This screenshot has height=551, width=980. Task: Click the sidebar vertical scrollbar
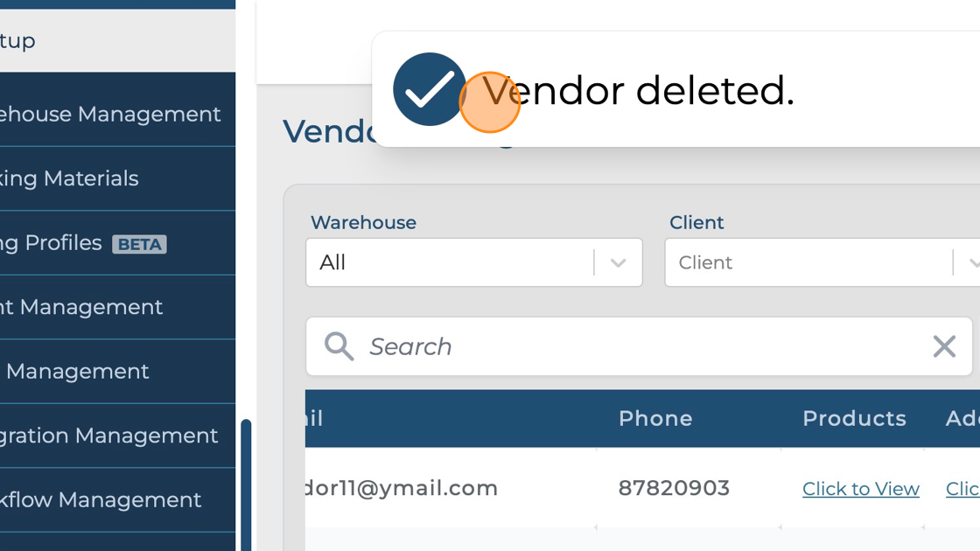[x=246, y=485]
